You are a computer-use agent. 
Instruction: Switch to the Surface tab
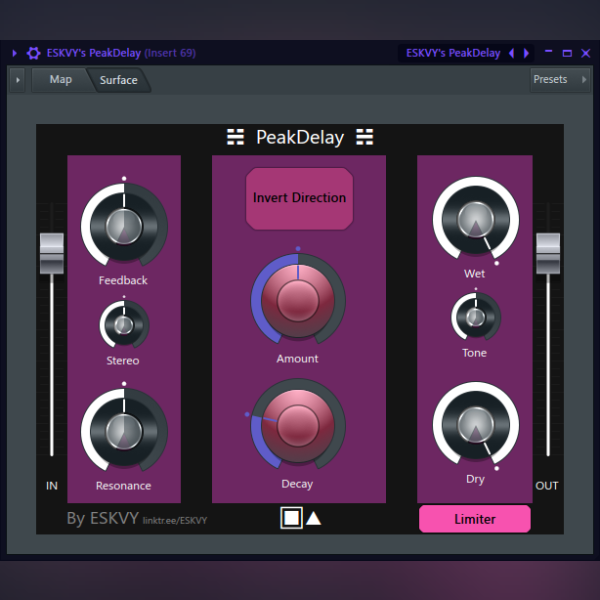pos(119,80)
